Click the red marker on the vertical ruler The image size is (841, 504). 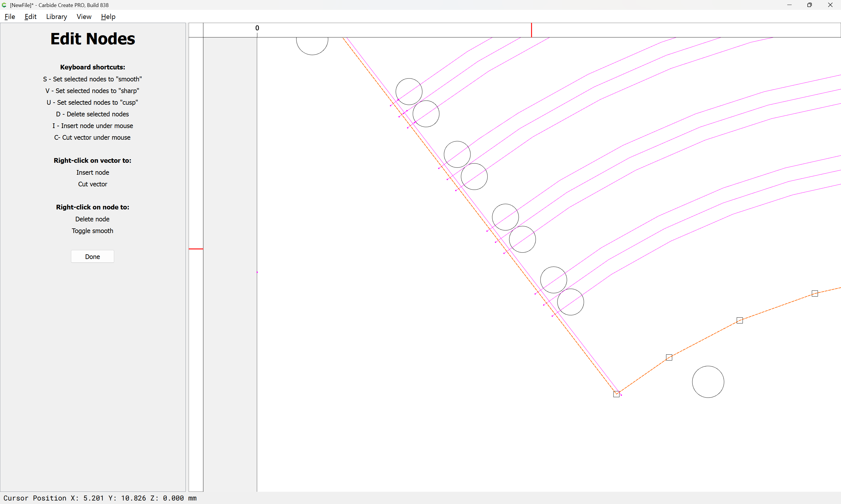pos(196,249)
